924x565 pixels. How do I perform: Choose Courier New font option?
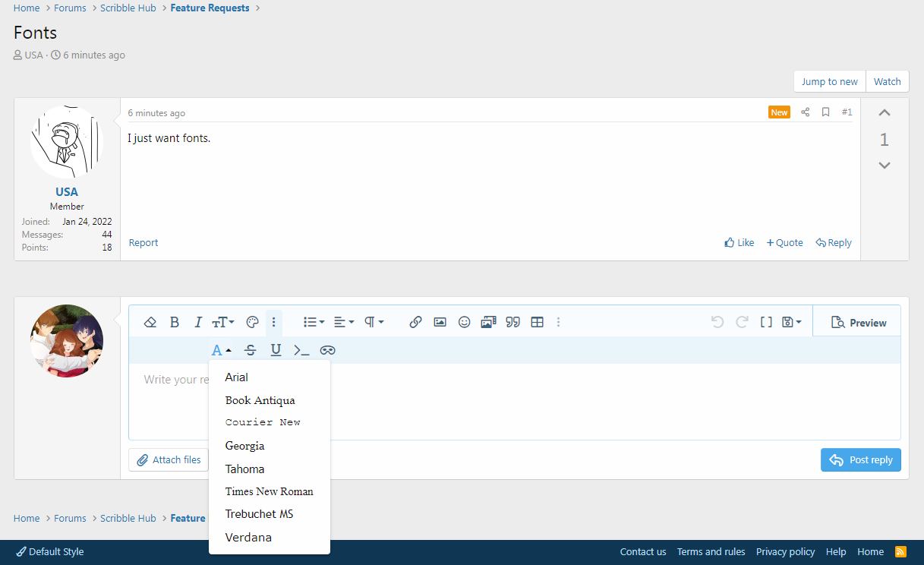[x=263, y=422]
